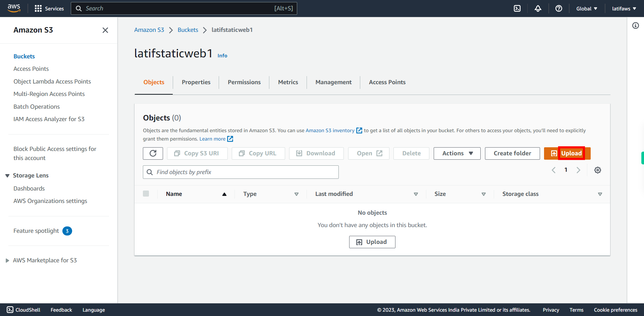The image size is (644, 316).
Task: Click the CloudShell icon in footer
Action: [10, 310]
